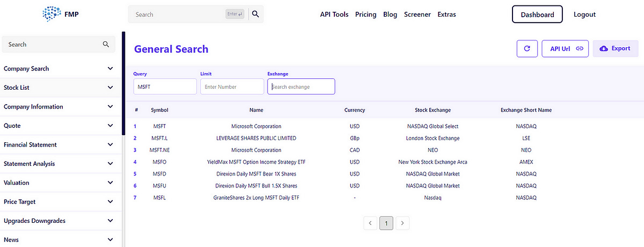Click YieldMax MSFT Option Income Strategy ETF

[256, 162]
